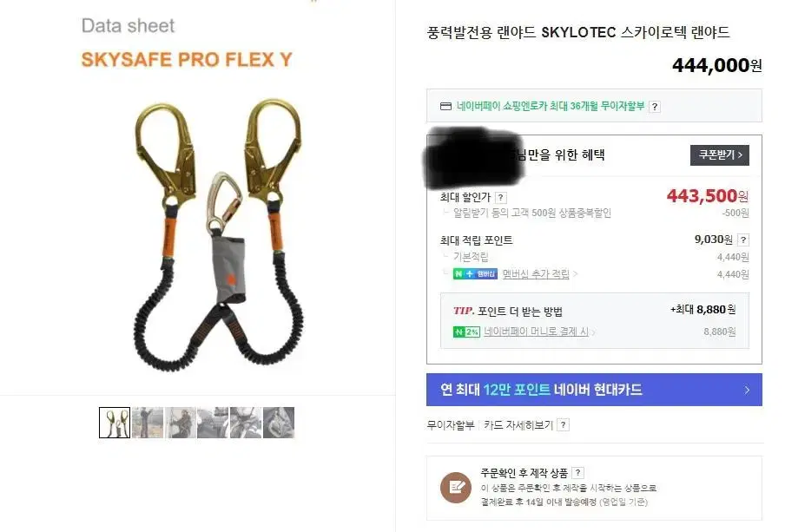Open the 네이버 현대카드 12만 포인트 banner
Screen dimensions: 785x532
coord(594,390)
